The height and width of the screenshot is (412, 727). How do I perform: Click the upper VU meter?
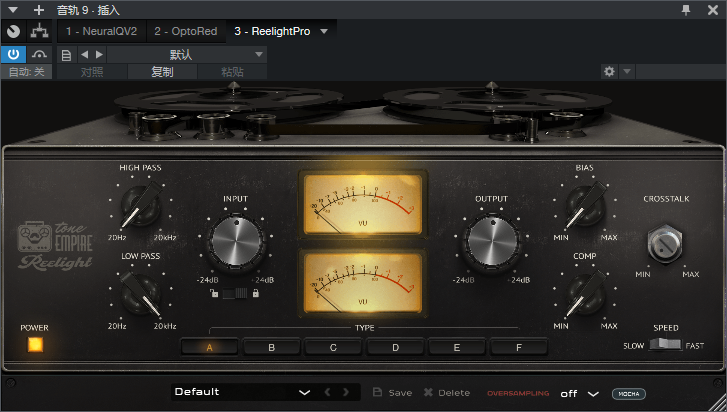[363, 204]
